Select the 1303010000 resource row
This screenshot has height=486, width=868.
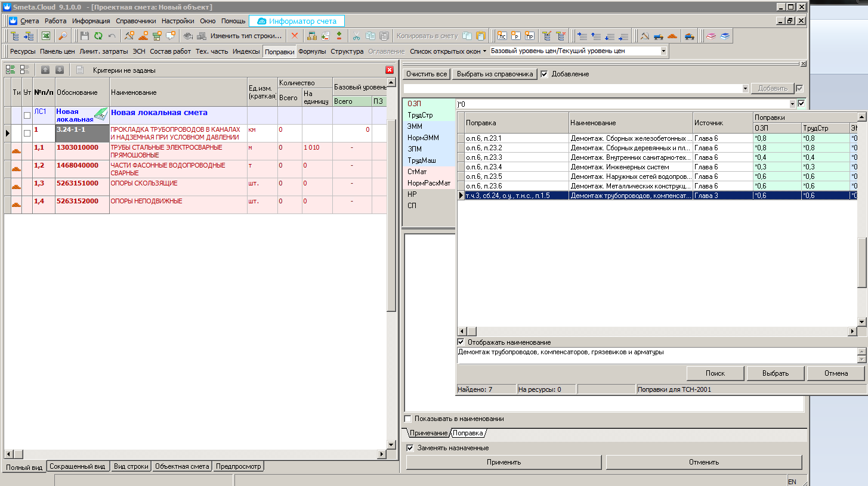click(x=197, y=151)
